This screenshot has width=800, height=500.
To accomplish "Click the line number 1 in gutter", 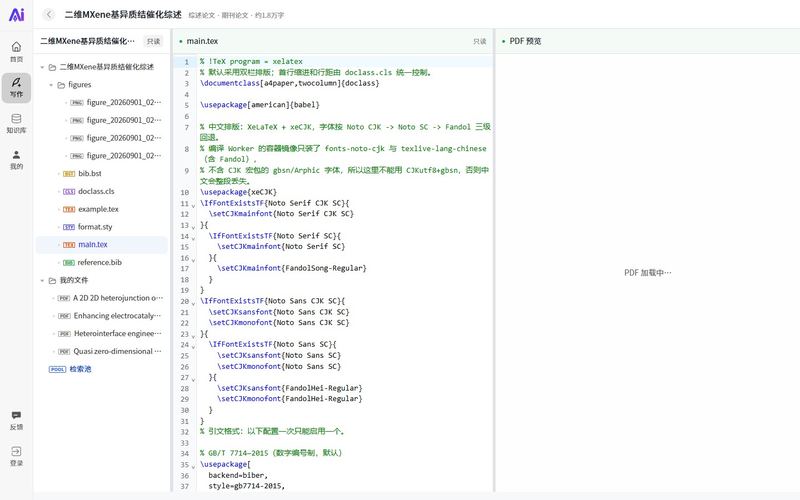I will click(187, 62).
